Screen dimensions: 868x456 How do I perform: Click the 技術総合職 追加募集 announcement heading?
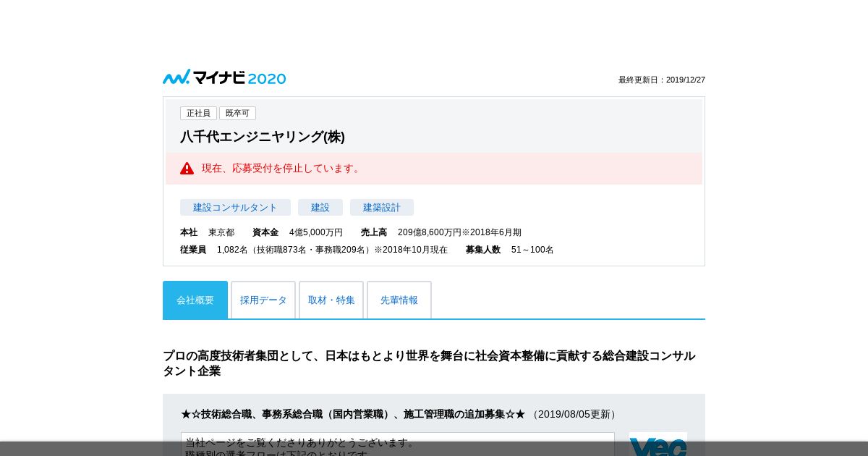353,414
